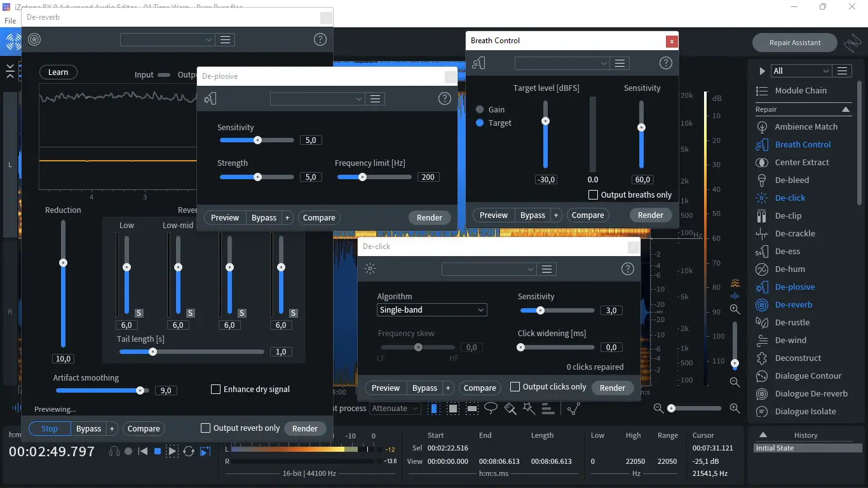Click the horizontal zoom-out magnifier
868x488 pixels.
(659, 408)
